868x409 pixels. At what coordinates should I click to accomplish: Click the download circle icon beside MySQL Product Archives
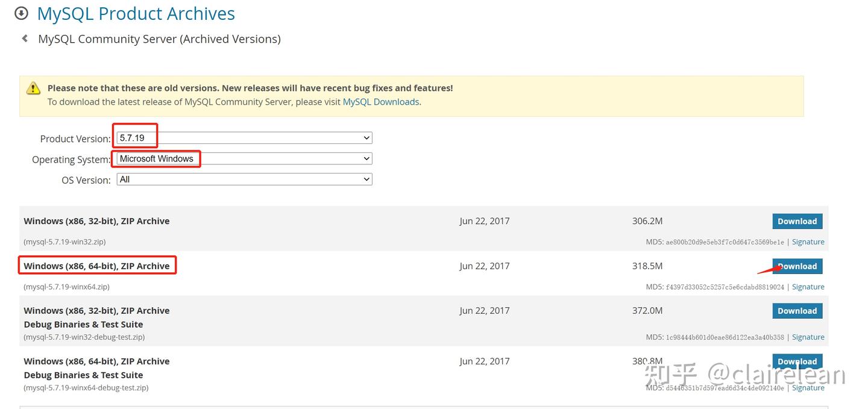pos(21,13)
